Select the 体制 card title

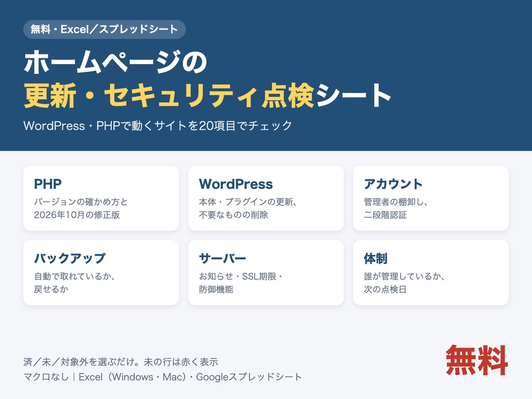click(x=376, y=259)
